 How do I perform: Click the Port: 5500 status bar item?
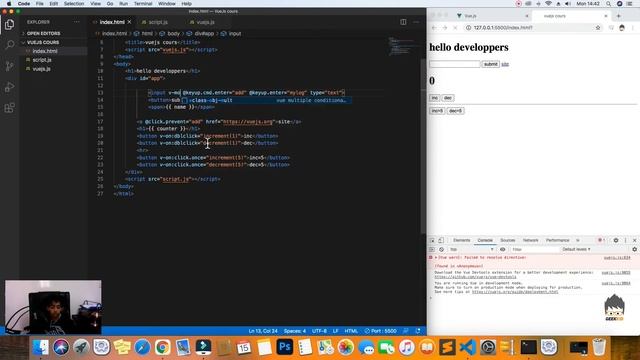click(380, 331)
